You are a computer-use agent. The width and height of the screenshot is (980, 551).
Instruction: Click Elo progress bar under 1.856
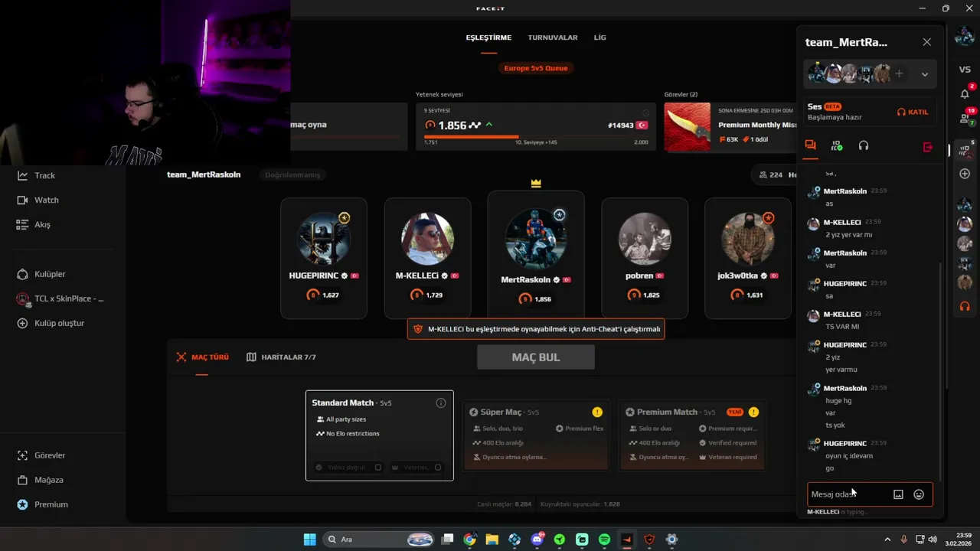pyautogui.click(x=536, y=137)
